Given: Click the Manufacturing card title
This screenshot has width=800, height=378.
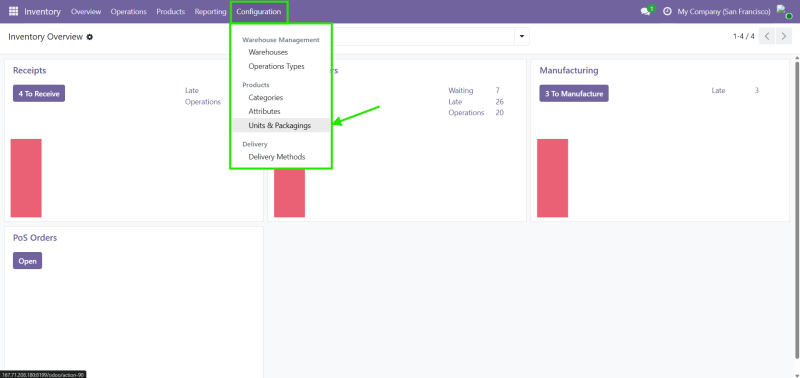Looking at the screenshot, I should coord(569,70).
